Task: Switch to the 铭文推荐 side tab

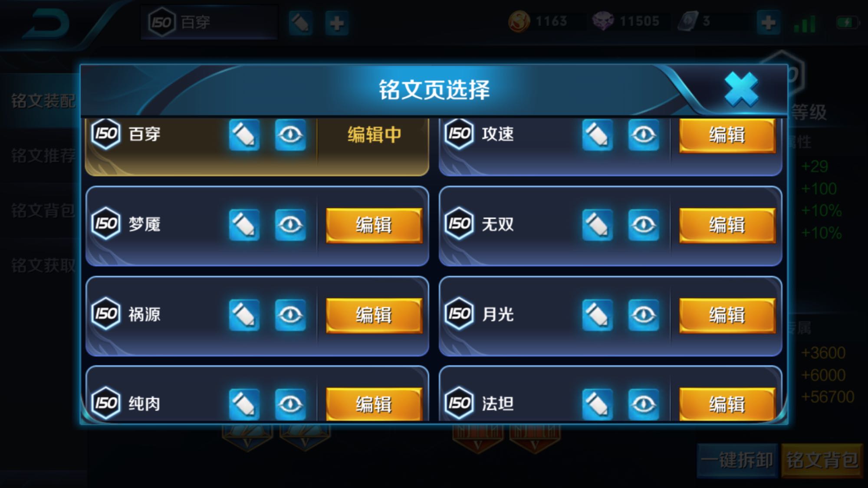Action: point(43,156)
